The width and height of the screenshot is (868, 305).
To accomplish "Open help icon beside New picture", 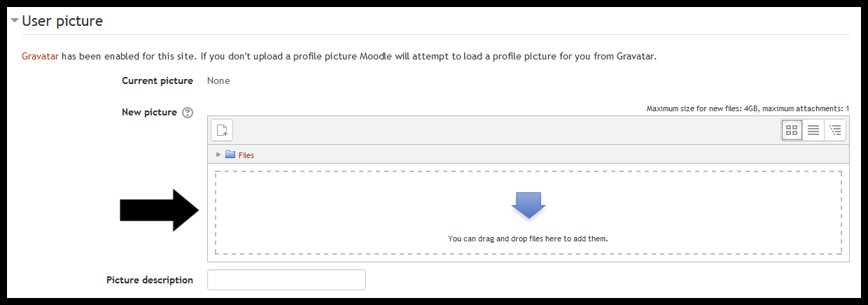I will point(187,113).
